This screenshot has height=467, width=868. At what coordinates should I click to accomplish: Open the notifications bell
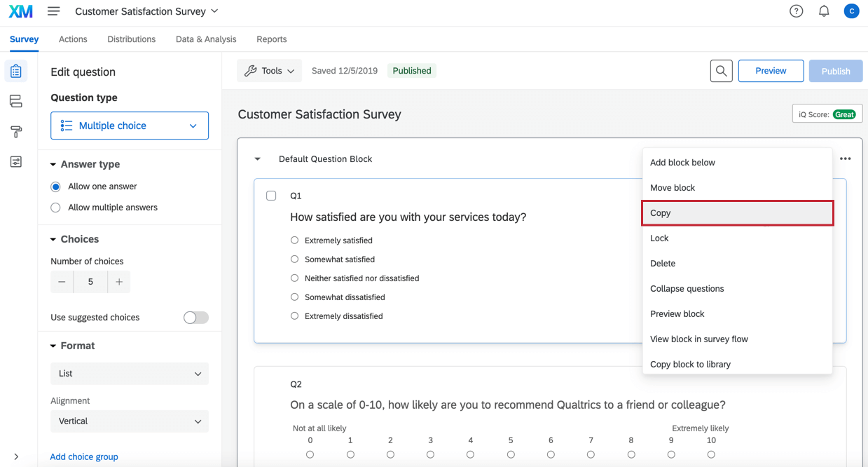pos(824,11)
